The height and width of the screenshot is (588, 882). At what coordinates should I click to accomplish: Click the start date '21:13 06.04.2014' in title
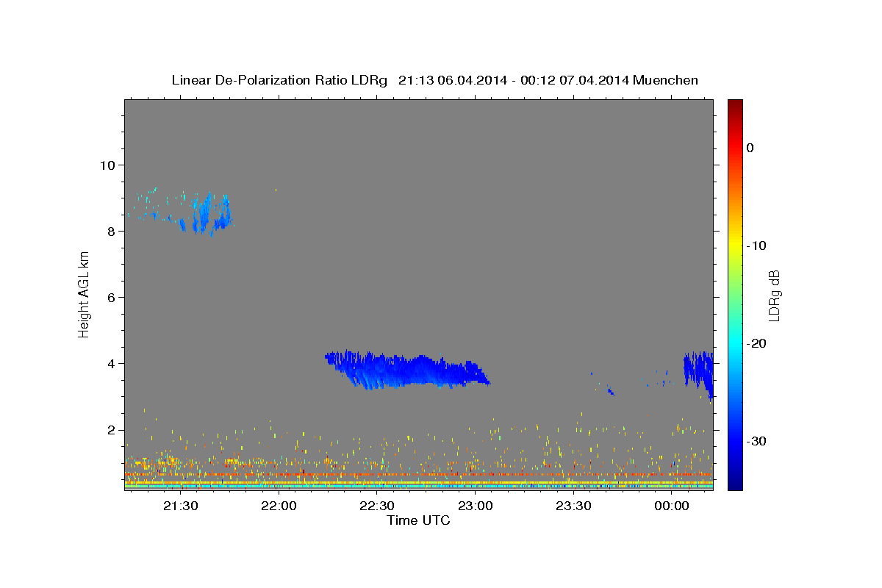tap(453, 80)
